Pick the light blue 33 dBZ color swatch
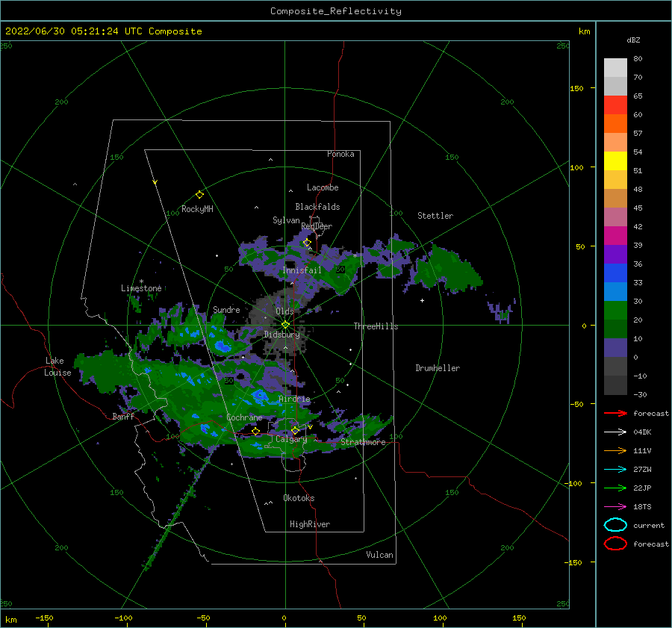The height and width of the screenshot is (628, 672). point(615,291)
